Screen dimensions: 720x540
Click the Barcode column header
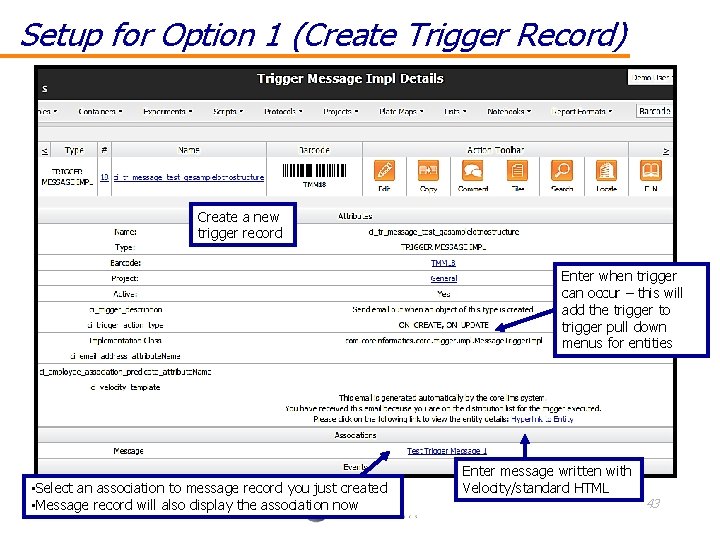pyautogui.click(x=314, y=150)
